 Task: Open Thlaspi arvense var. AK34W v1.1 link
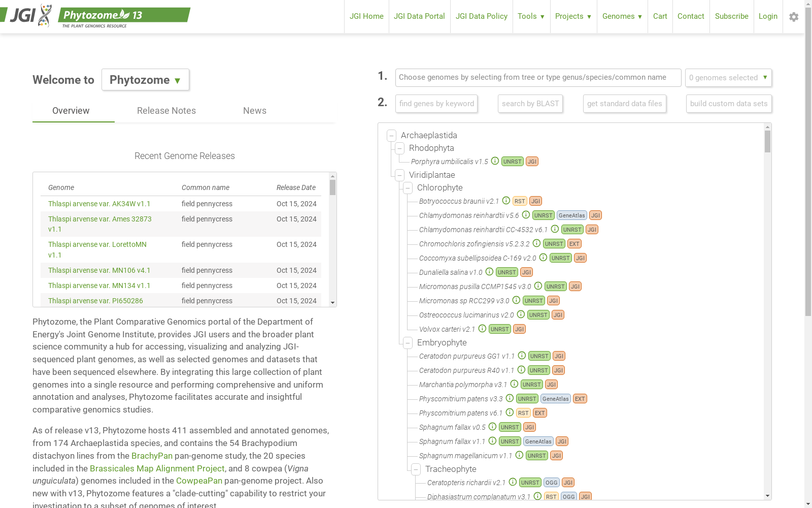point(99,204)
